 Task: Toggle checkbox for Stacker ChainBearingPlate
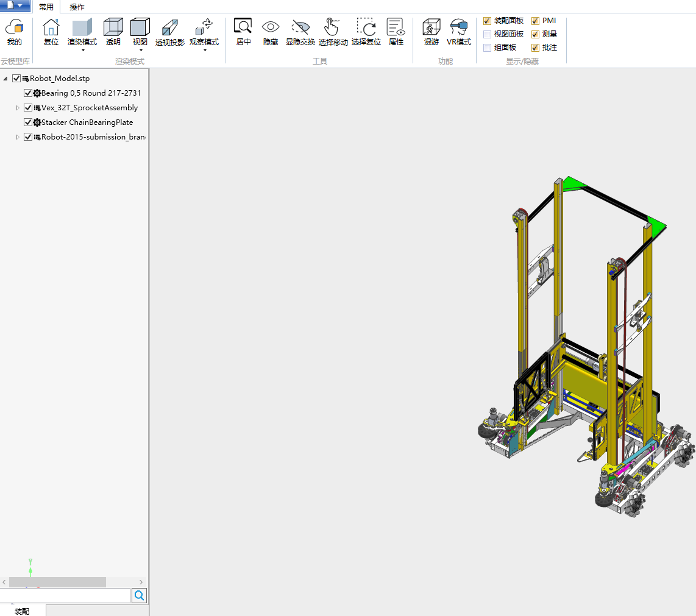[x=28, y=122]
